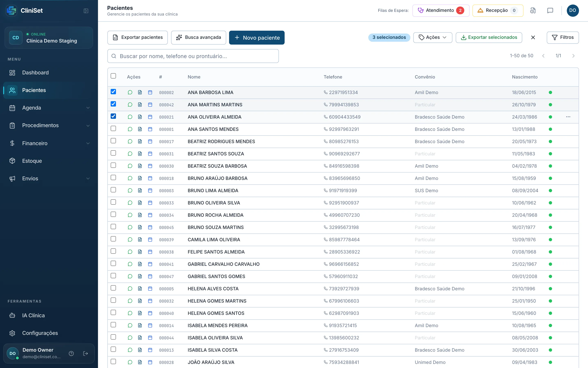Expand the Financeiro sidebar menu
Viewport: 588px width, 368px height.
(49, 143)
